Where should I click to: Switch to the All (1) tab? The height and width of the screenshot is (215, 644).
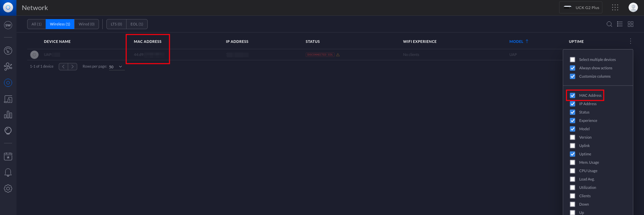37,24
